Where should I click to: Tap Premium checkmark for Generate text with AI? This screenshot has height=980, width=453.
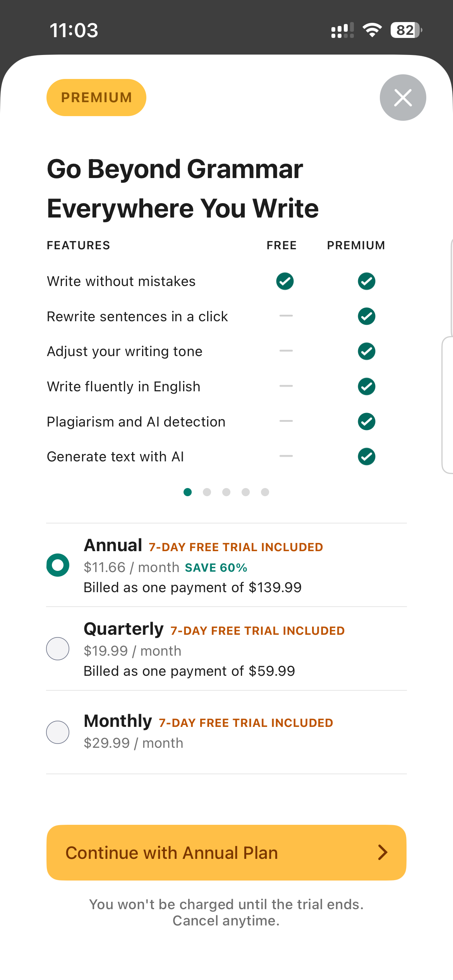[366, 457]
